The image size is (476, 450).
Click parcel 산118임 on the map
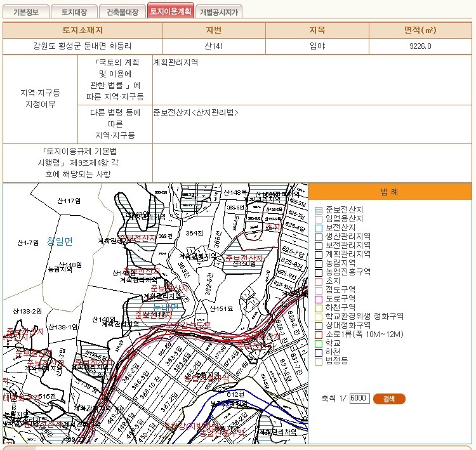point(70,265)
